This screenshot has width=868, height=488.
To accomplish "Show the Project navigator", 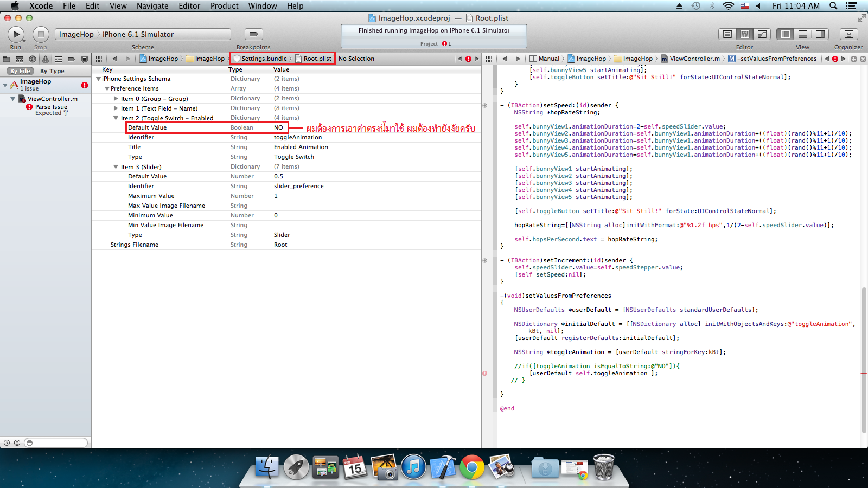I will pos(7,59).
